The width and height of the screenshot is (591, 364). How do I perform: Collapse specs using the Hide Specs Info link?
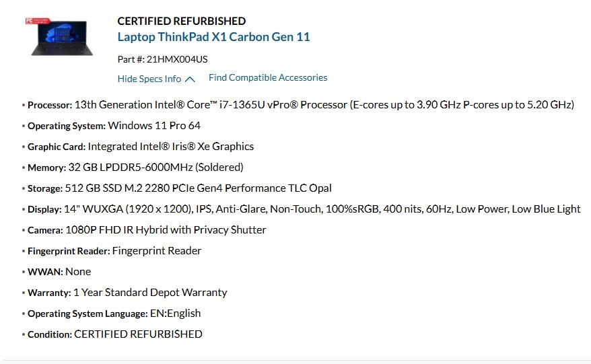click(149, 79)
